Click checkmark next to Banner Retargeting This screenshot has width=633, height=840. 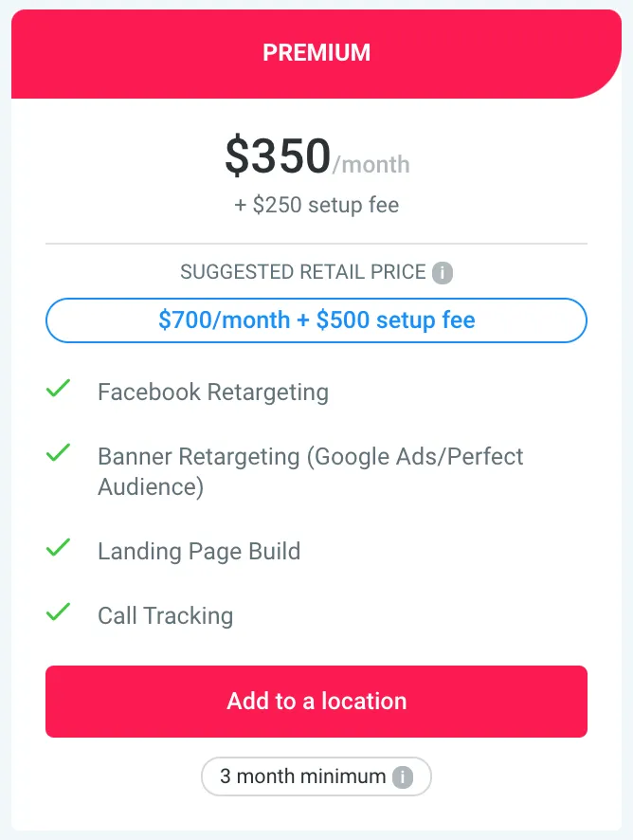pos(59,452)
